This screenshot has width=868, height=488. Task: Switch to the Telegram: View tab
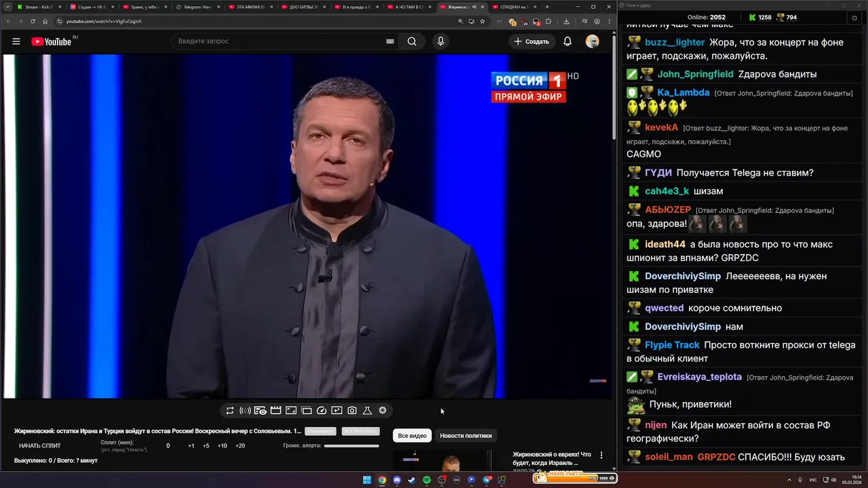click(x=197, y=7)
